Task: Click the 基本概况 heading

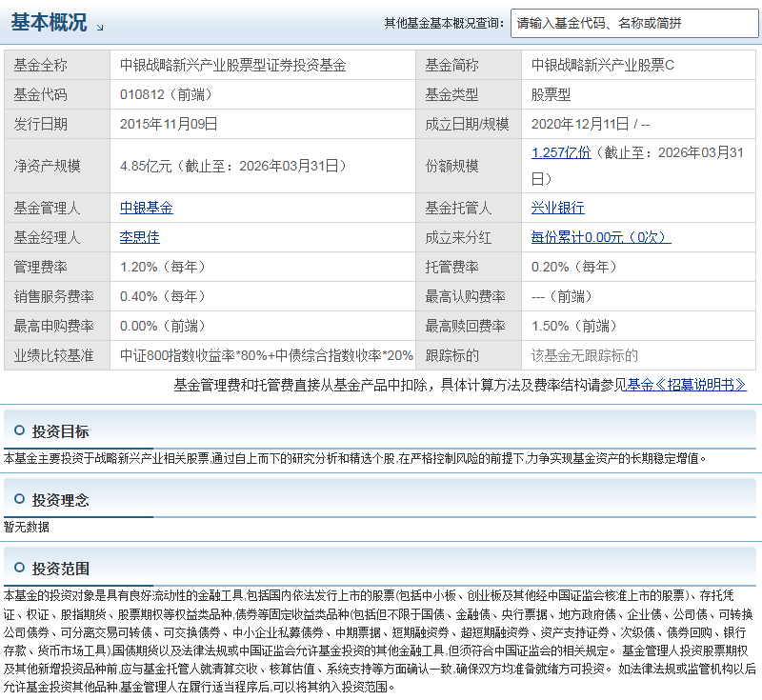Action: point(49,22)
